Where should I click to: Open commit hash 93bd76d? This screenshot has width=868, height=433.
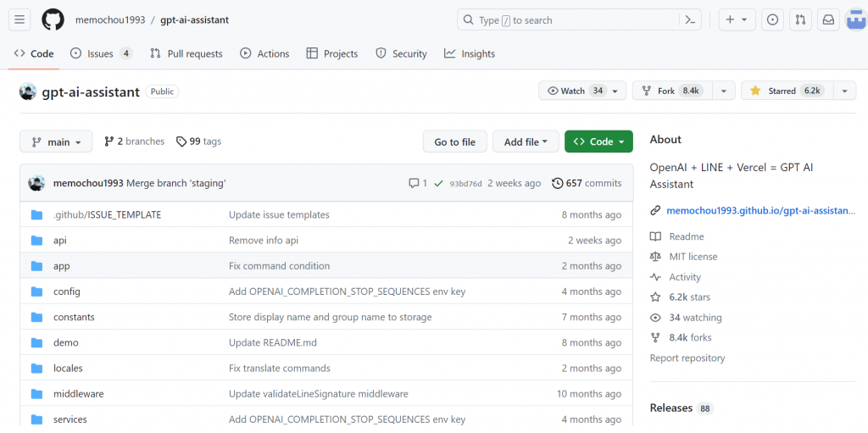[x=465, y=184]
